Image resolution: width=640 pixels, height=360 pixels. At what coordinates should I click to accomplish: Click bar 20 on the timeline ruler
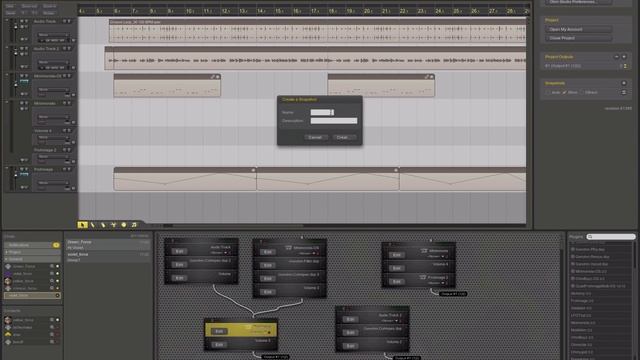click(x=367, y=11)
